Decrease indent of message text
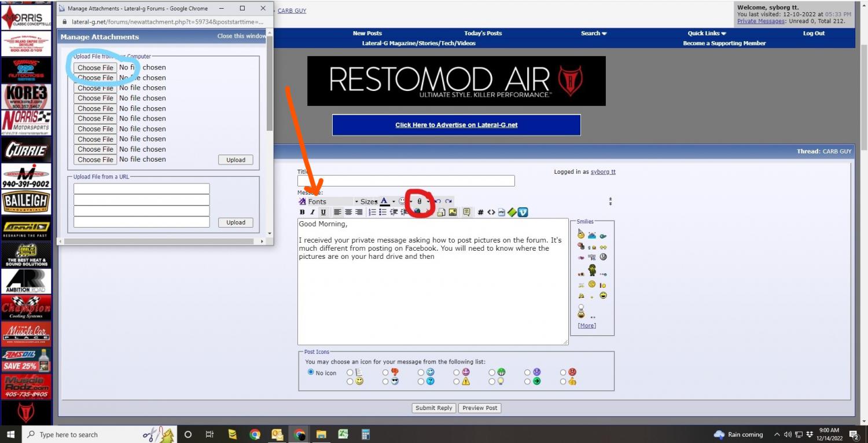 click(394, 213)
